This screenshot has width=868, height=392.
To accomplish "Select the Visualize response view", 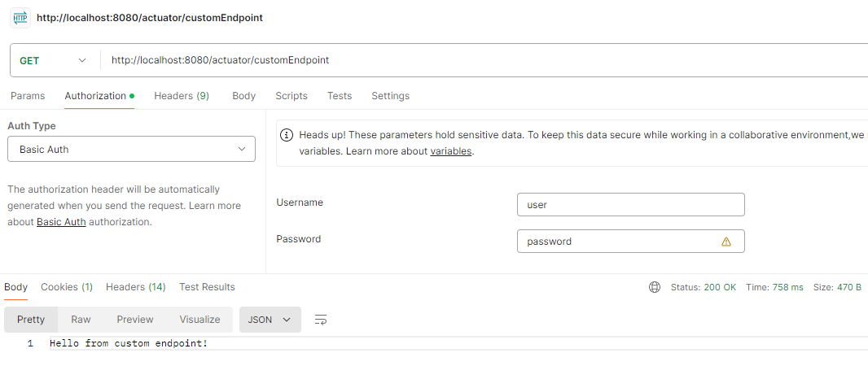I will [x=199, y=320].
